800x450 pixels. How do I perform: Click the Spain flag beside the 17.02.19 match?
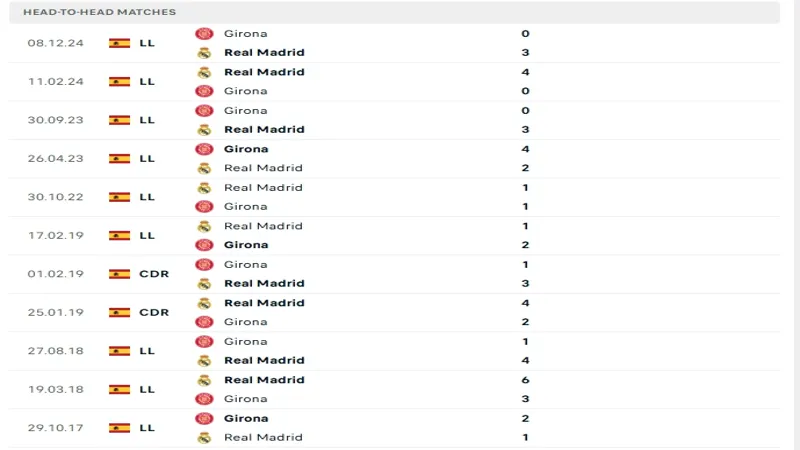tap(119, 236)
